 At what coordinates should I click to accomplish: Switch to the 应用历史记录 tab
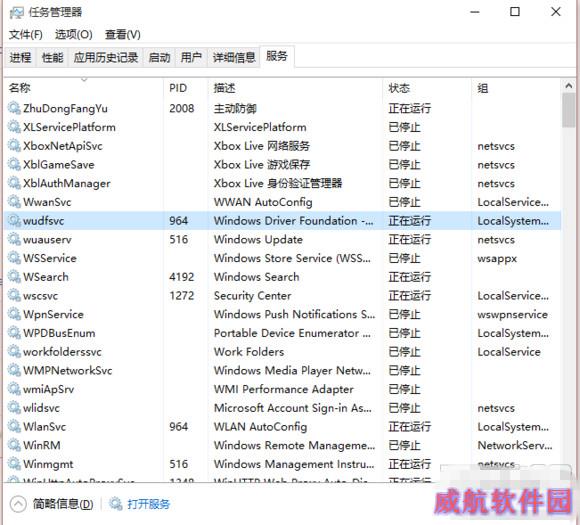106,57
